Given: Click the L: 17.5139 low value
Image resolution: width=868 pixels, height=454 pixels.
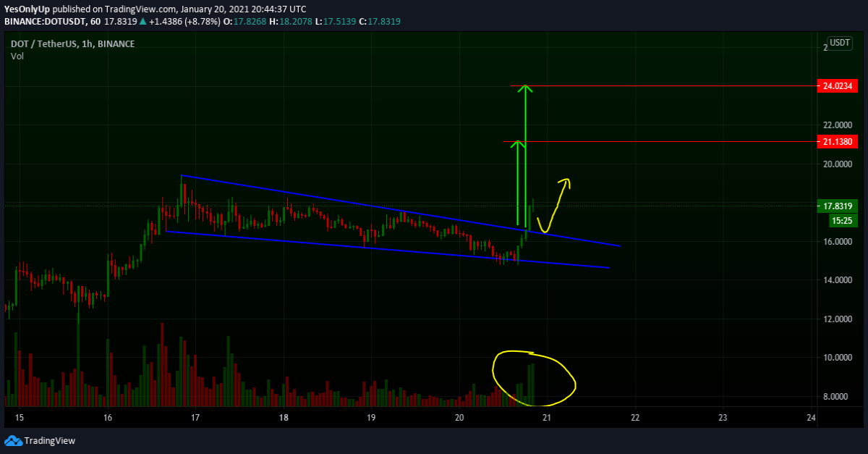Looking at the screenshot, I should pos(335,21).
